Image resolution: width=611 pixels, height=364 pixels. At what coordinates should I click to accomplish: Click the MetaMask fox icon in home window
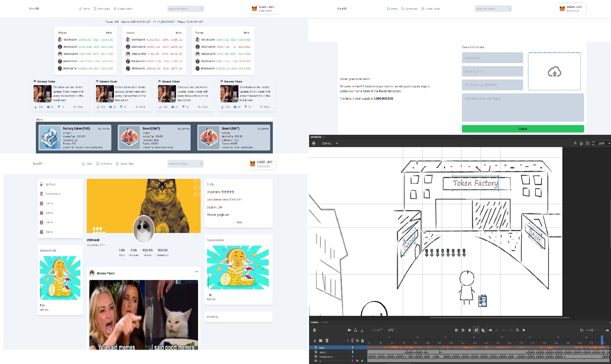tap(254, 9)
